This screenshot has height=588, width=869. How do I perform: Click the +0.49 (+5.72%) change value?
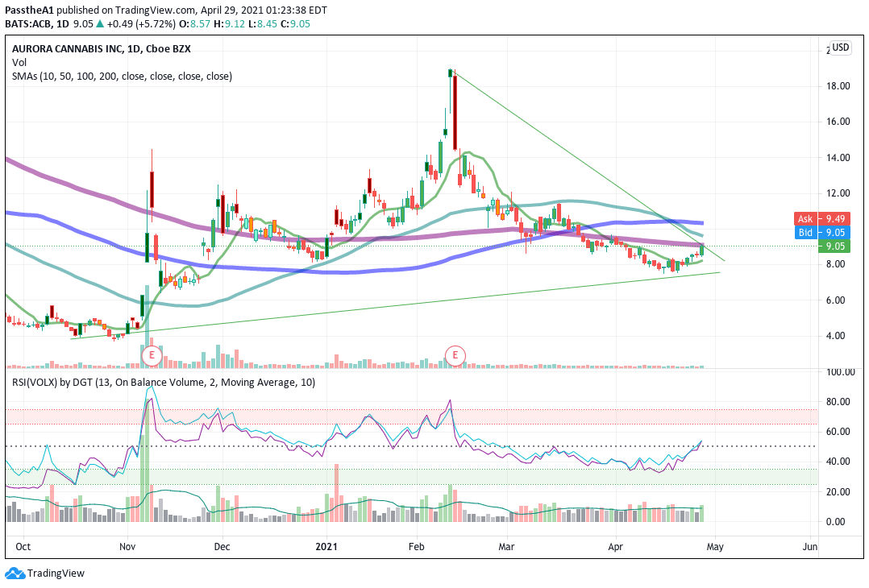141,24
